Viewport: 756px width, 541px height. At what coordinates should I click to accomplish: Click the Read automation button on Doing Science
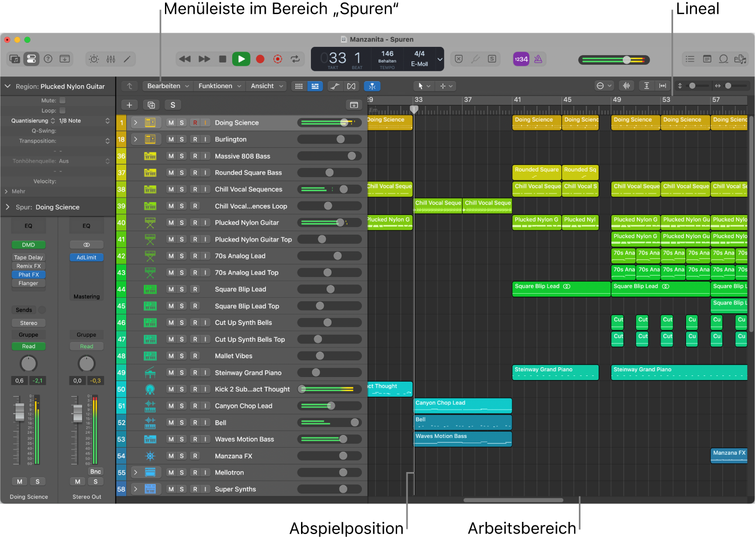(x=28, y=346)
